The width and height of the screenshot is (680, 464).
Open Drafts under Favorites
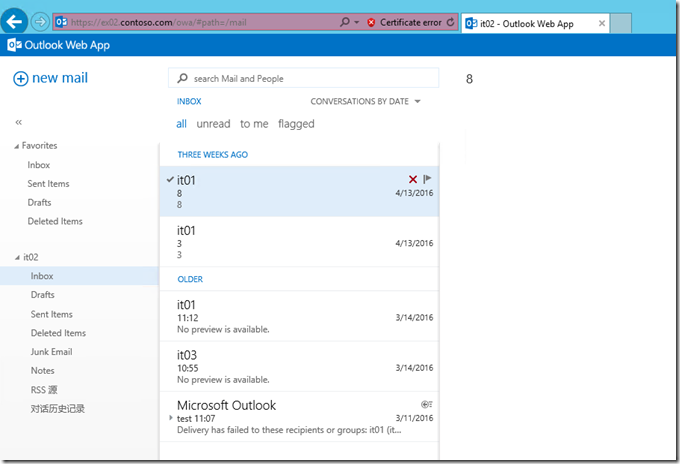pos(39,202)
